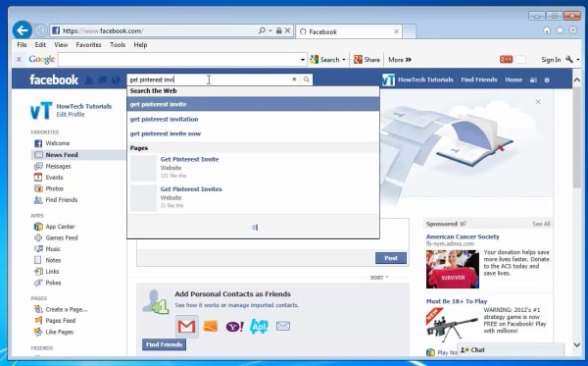Open the 'Get Pinterest Invites' page result
The image size is (588, 366).
(253, 197)
